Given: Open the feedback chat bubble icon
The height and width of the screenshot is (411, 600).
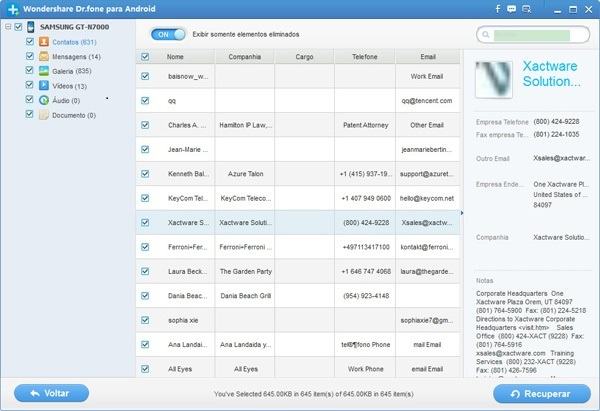Looking at the screenshot, I should tap(511, 9).
